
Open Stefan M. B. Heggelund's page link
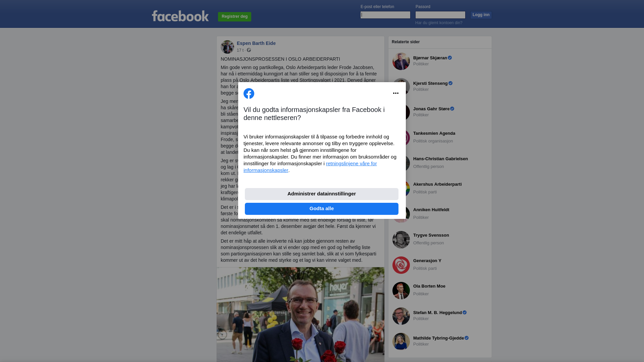point(437,313)
